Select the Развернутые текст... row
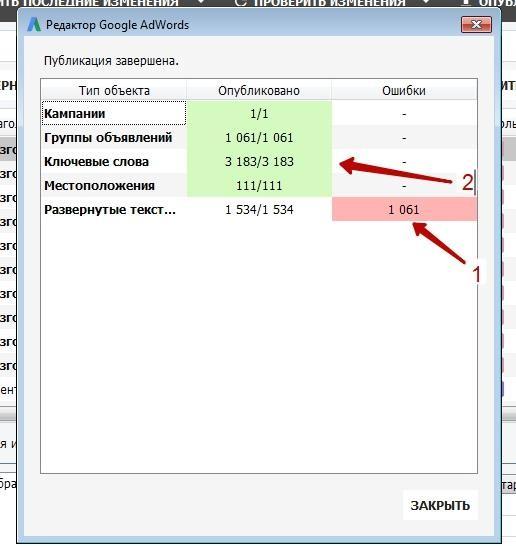516x546 pixels. tap(259, 209)
